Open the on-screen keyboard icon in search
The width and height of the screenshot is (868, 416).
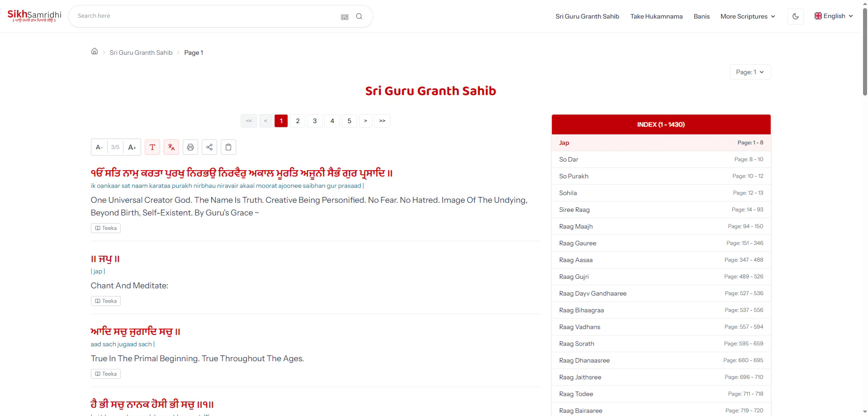[x=345, y=17]
